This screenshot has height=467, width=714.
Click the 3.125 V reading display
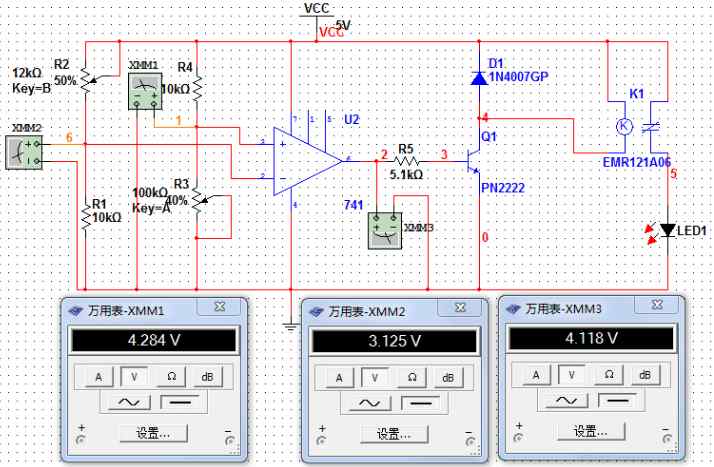[394, 341]
